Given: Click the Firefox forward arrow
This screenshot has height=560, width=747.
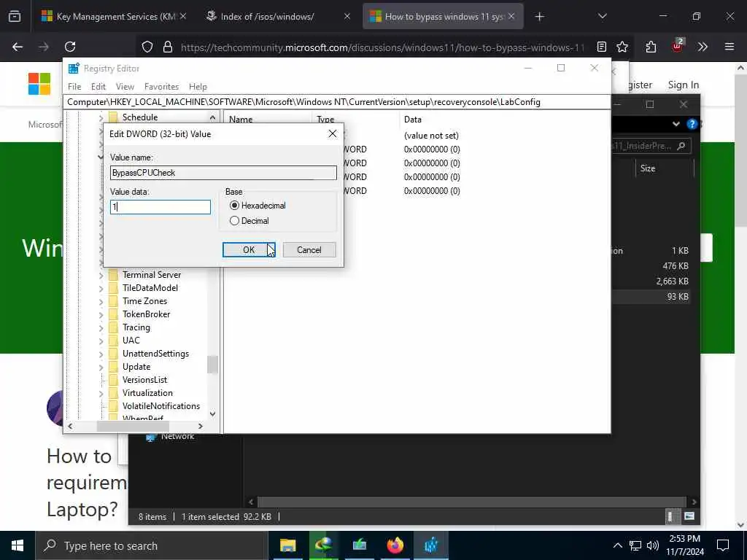Looking at the screenshot, I should click(43, 47).
